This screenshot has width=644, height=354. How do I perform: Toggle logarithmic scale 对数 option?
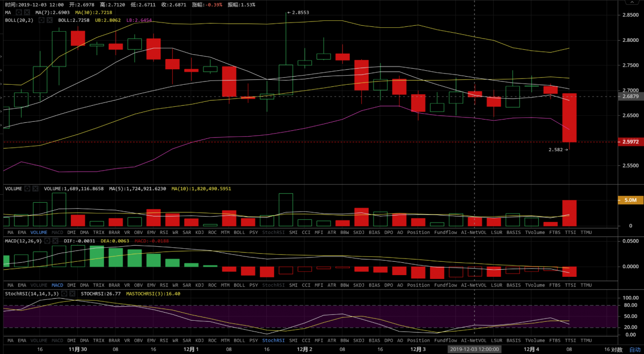tap(617, 349)
